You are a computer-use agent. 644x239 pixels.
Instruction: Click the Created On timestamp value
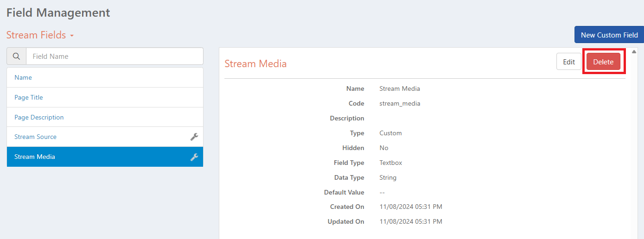(411, 207)
